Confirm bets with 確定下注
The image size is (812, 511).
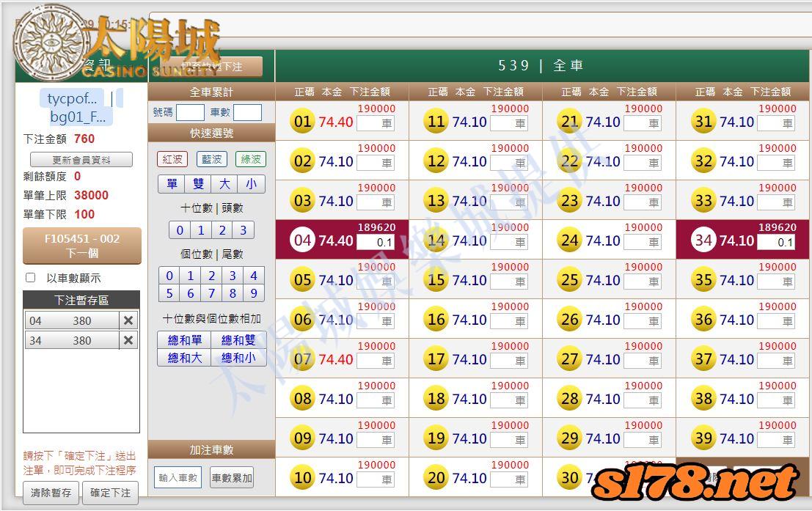110,493
